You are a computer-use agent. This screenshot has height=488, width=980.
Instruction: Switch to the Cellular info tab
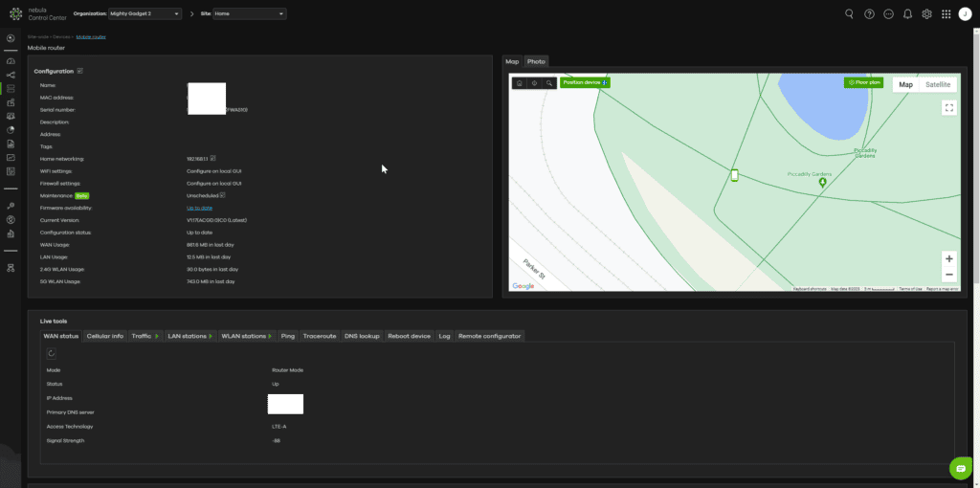point(104,336)
